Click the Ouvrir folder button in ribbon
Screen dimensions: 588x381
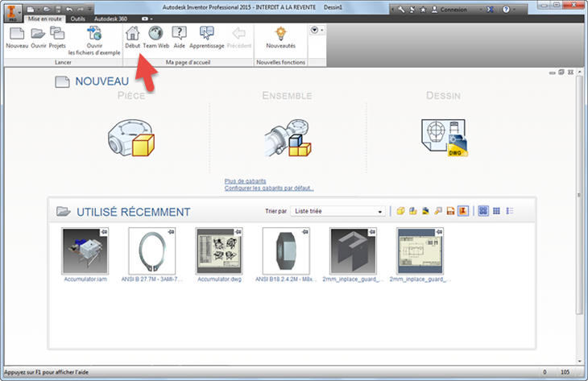38,38
